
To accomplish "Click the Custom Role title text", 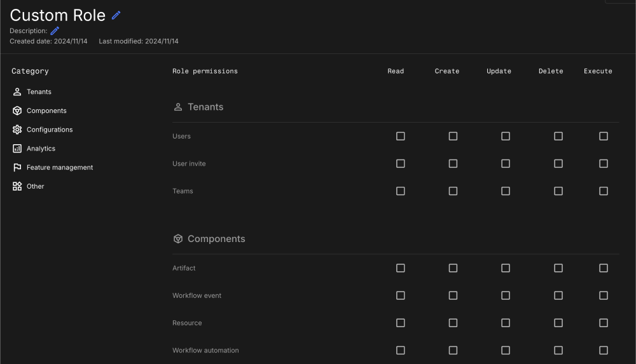I will coord(58,15).
